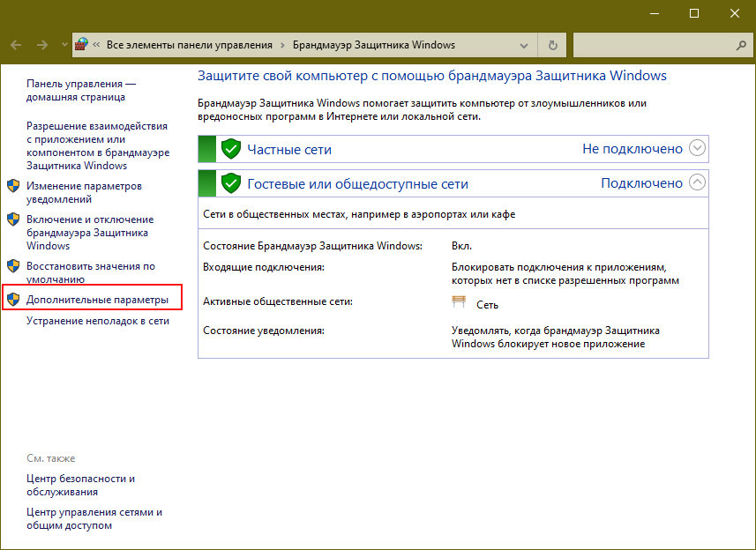
Task: Click inside the Control Panel search field
Action: (x=653, y=45)
